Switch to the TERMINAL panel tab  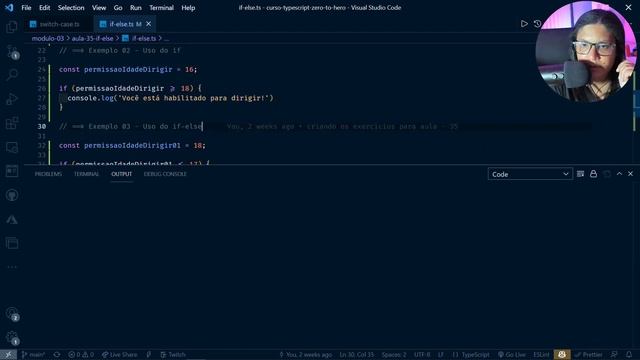click(87, 174)
